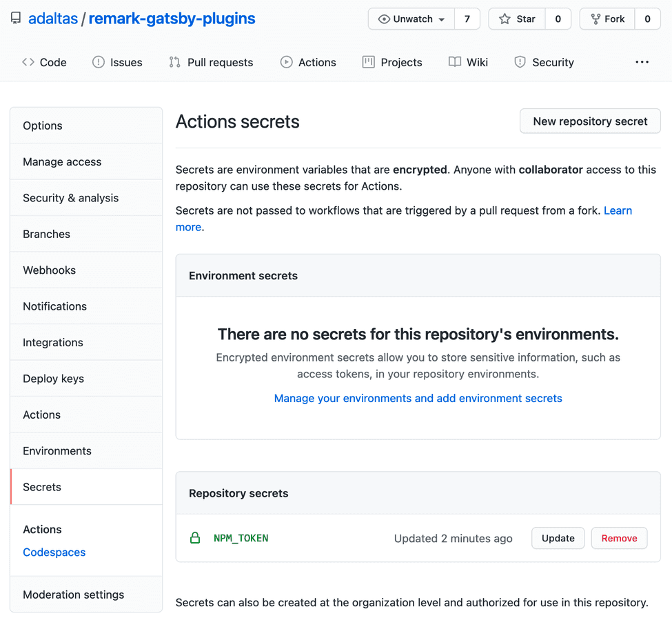The width and height of the screenshot is (672, 618).
Task: Open the Codespaces settings link
Action: pos(54,552)
